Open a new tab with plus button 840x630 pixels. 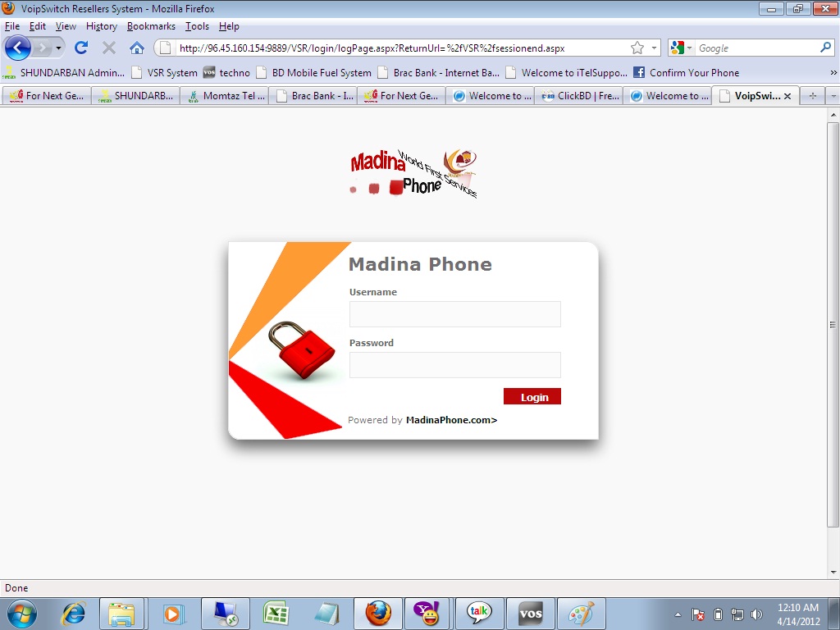[x=813, y=96]
